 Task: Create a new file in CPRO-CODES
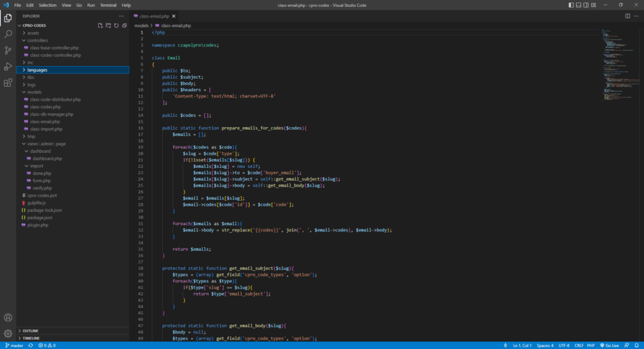coord(100,25)
